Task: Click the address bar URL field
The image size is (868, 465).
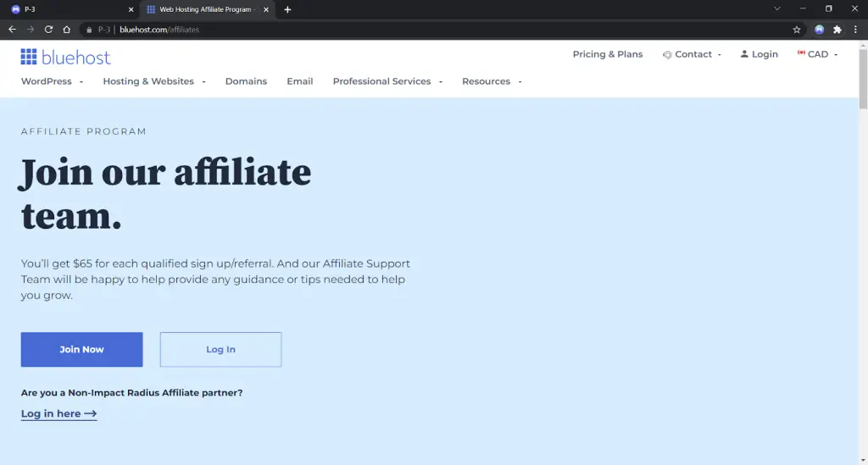Action: (442, 30)
